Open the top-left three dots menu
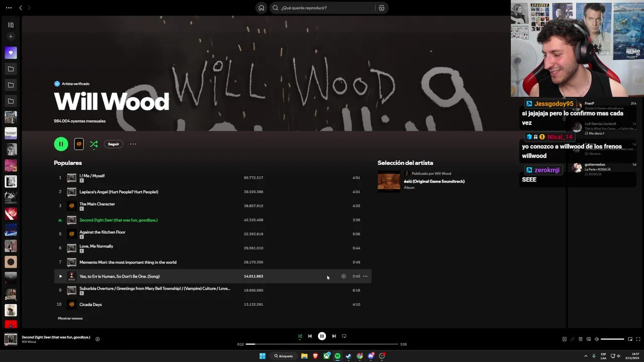 click(9, 8)
